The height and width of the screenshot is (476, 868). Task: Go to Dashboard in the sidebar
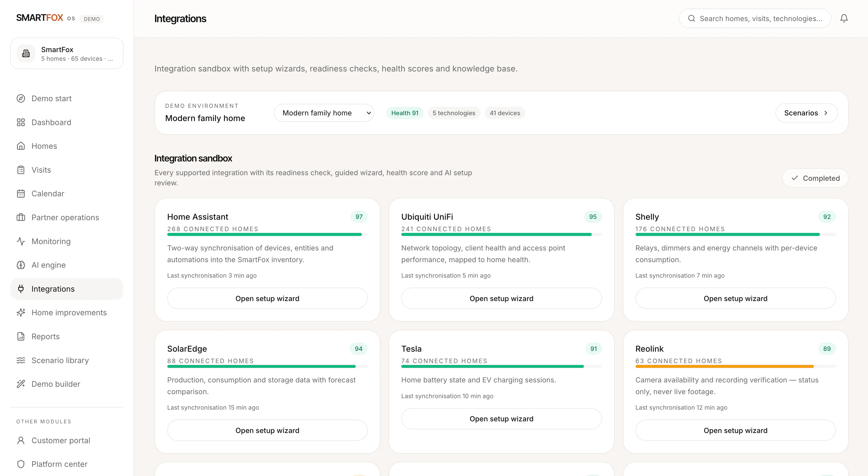(67, 122)
